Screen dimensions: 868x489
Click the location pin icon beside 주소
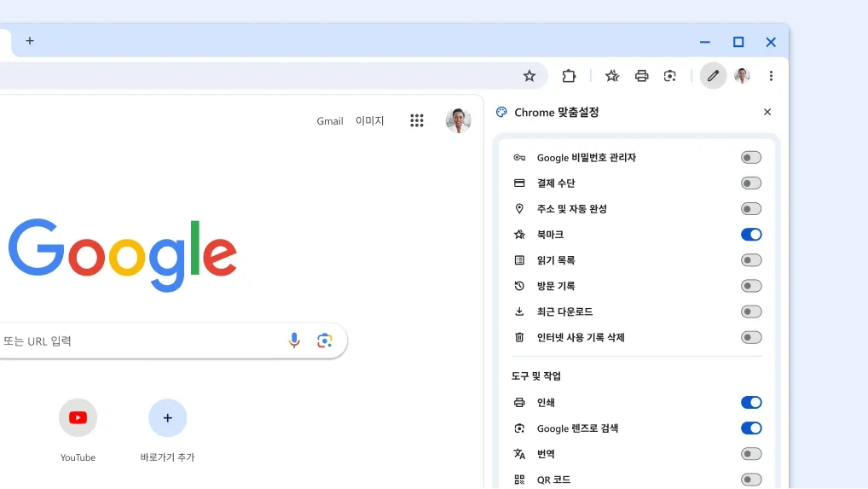[x=519, y=209]
